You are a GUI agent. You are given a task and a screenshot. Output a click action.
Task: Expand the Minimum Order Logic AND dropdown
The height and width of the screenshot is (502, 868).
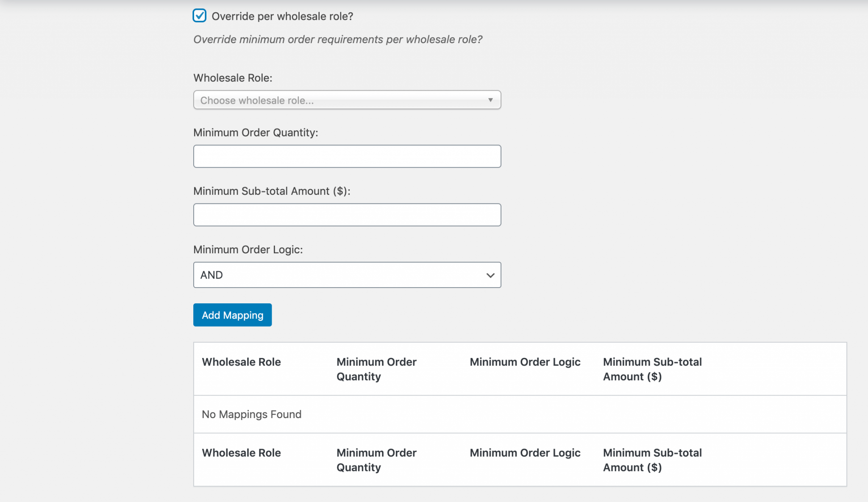pos(347,275)
